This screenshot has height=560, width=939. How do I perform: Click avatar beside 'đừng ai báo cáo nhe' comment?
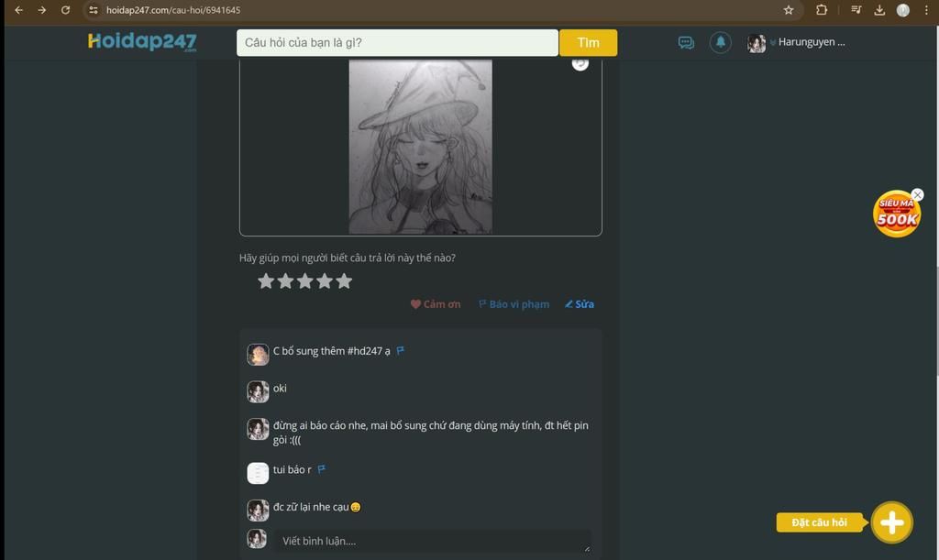[258, 429]
